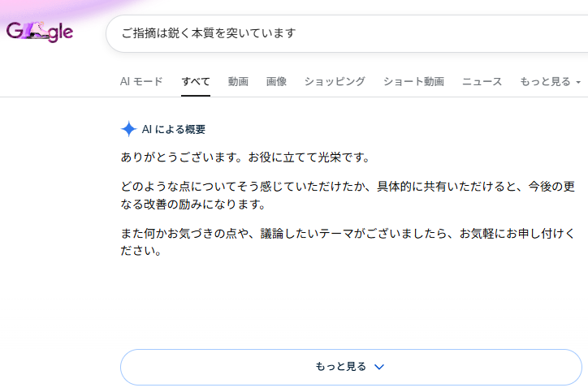Screen dimensions: 588x392
Task: Switch to ショート動画 tab
Action: point(413,82)
